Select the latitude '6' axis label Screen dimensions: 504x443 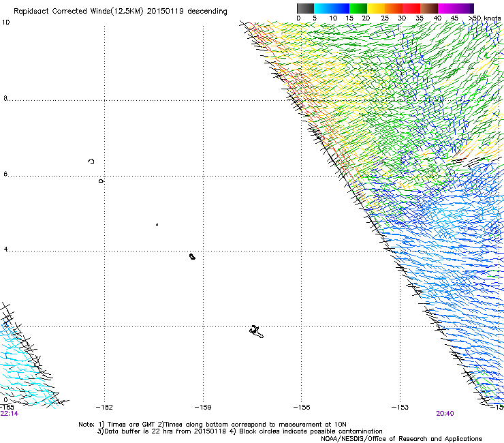pos(5,174)
